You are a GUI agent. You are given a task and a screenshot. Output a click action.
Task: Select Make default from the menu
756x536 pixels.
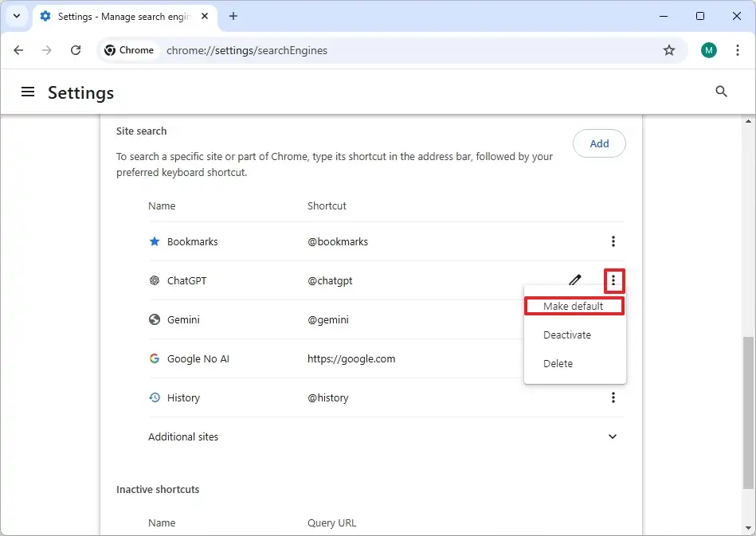tap(573, 306)
